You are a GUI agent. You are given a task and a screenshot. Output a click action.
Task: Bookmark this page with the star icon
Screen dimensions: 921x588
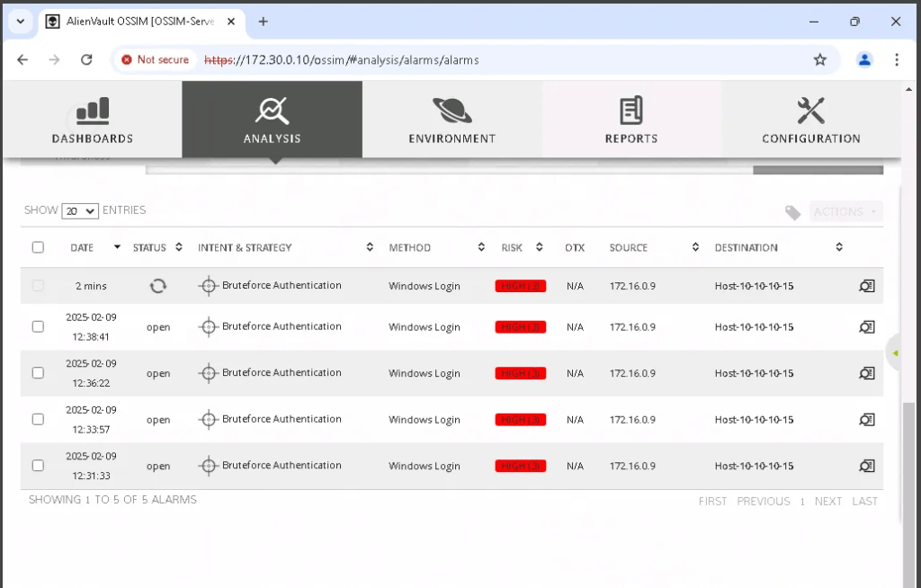(x=819, y=59)
